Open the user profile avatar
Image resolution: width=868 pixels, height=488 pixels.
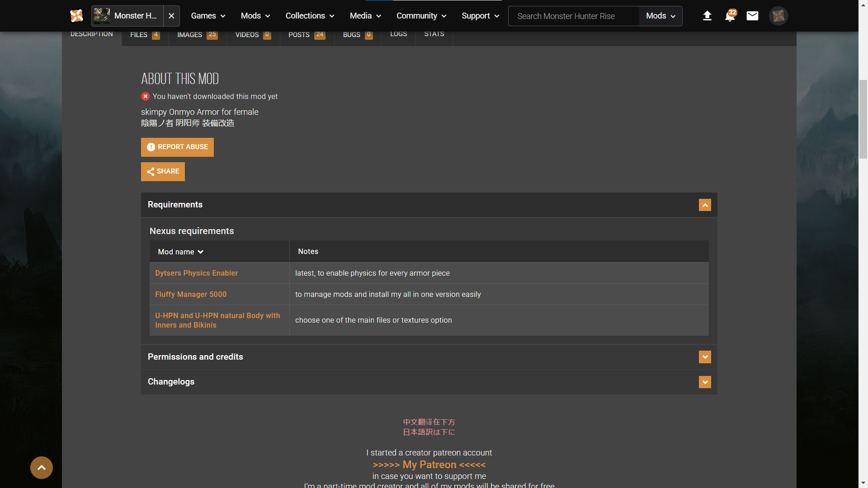(x=778, y=16)
